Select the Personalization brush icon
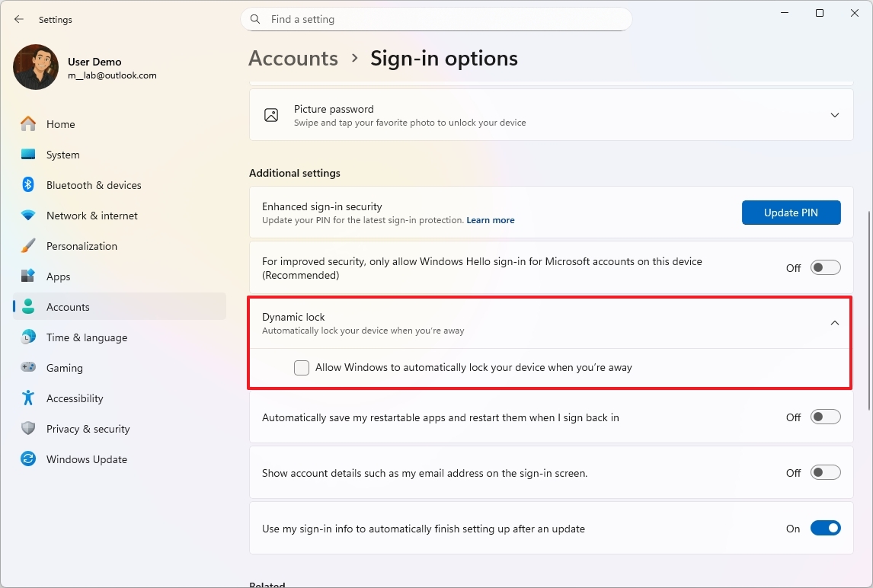873x588 pixels. [28, 246]
